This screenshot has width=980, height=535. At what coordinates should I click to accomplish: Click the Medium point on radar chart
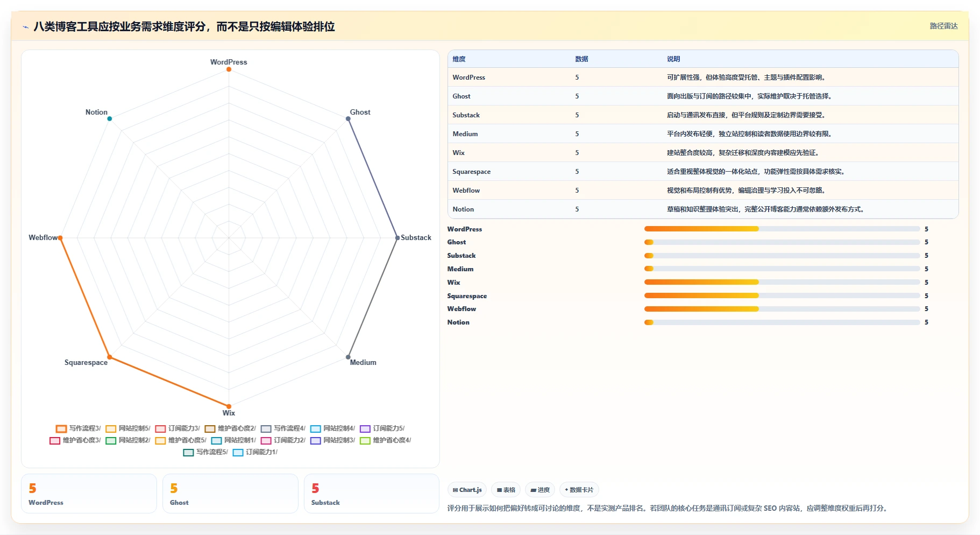coord(348,357)
